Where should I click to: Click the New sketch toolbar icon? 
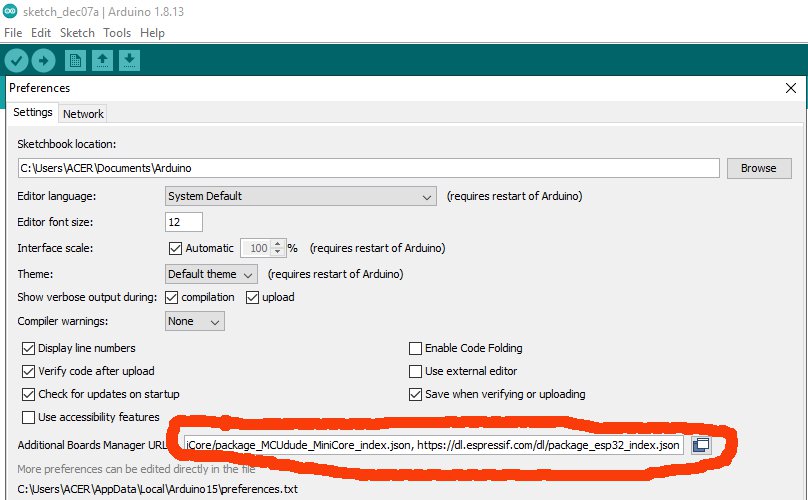coord(75,60)
